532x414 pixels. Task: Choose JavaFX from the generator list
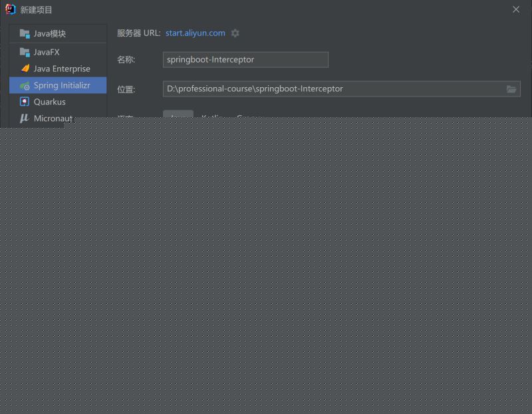[47, 52]
